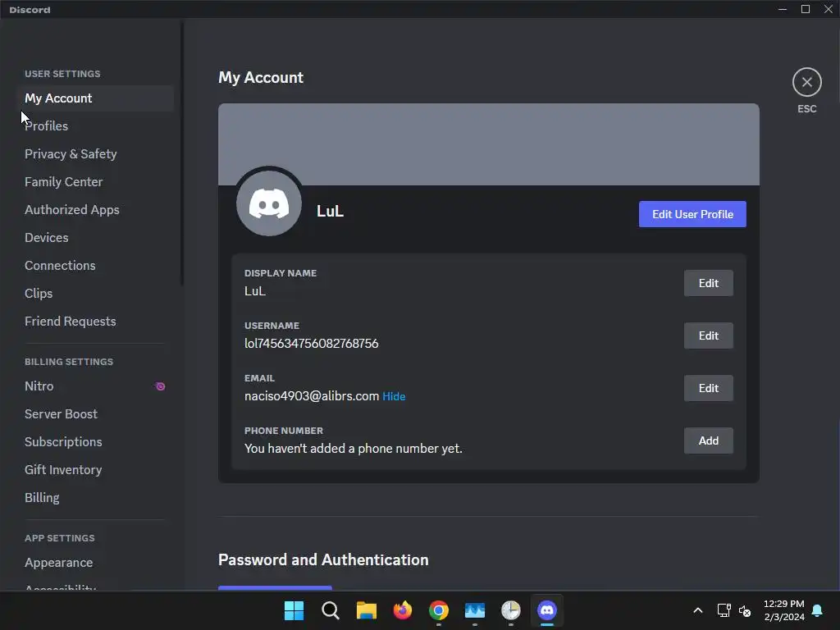Image resolution: width=840 pixels, height=630 pixels.
Task: Click username text lol745634756082768756
Action: pos(311,344)
